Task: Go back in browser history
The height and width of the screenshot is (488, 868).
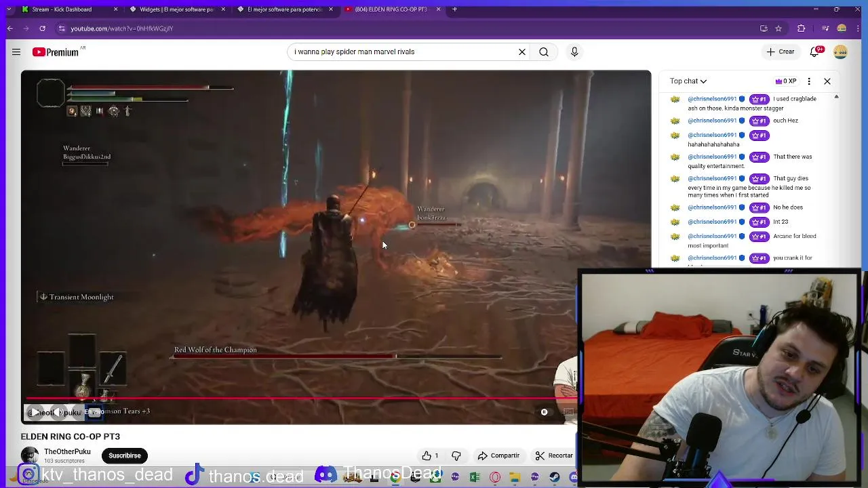Action: click(x=10, y=28)
